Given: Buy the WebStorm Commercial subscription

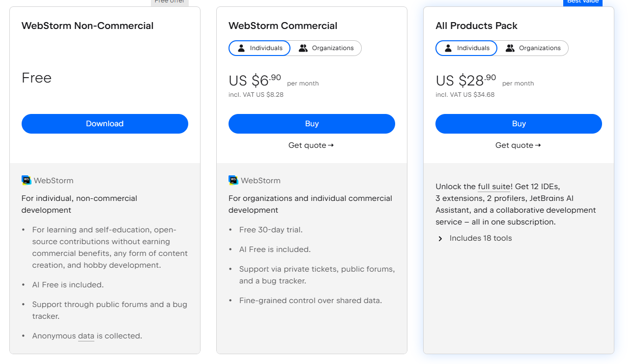Looking at the screenshot, I should (x=312, y=124).
